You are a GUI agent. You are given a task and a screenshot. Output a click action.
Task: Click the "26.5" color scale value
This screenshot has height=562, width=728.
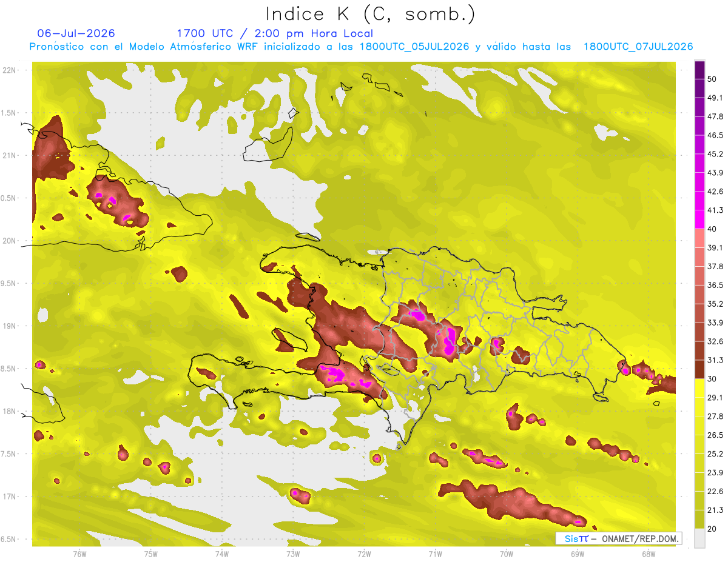pyautogui.click(x=715, y=435)
